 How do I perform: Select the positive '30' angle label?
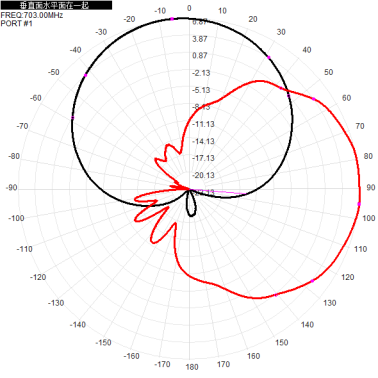point(281,32)
